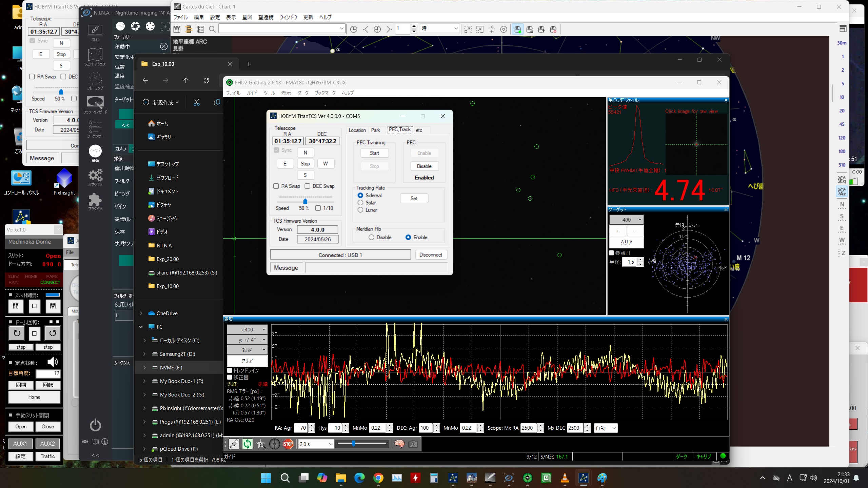Toggle the 1/10 speed checkbox
The width and height of the screenshot is (868, 488).
tap(318, 208)
